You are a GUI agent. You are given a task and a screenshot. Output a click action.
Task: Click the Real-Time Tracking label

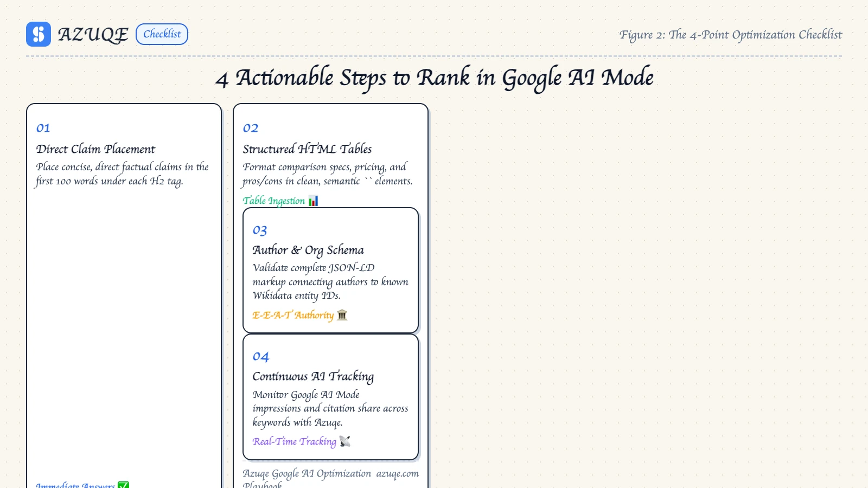click(x=294, y=441)
